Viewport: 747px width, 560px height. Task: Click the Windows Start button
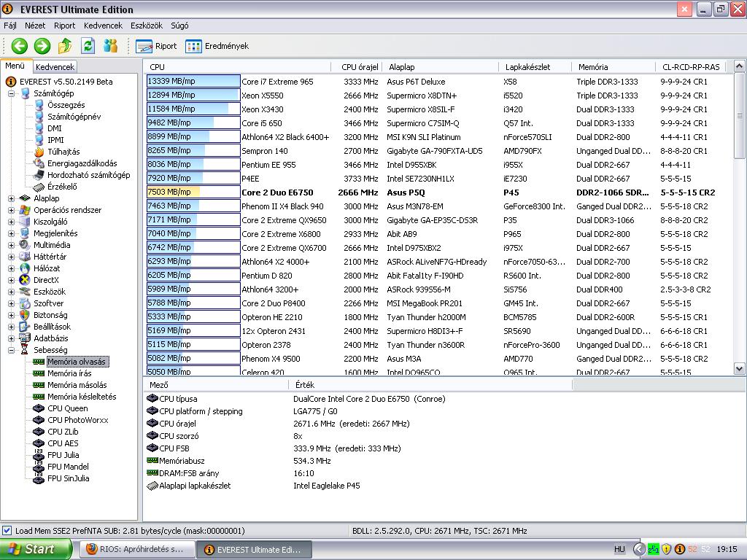[35, 549]
